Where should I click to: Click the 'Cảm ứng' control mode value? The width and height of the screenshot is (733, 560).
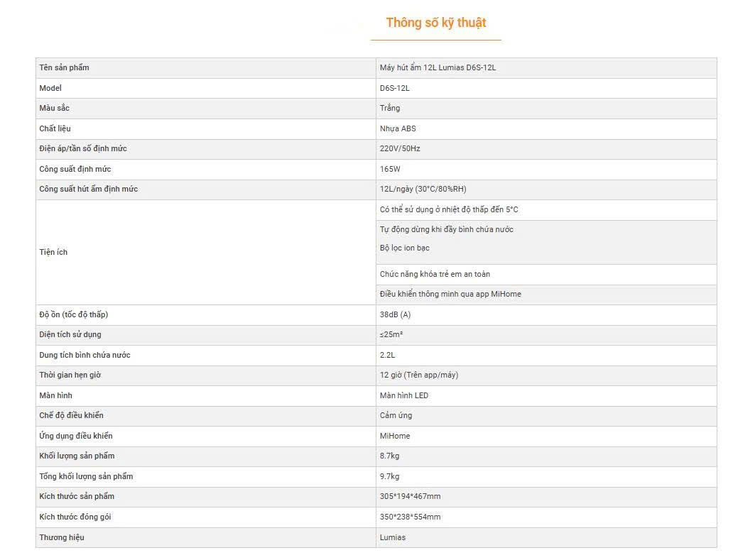click(396, 416)
